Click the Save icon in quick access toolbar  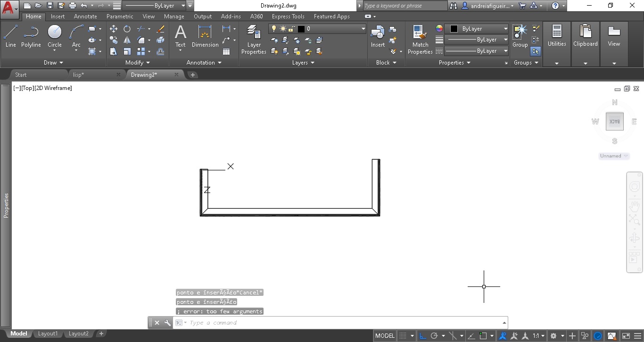pyautogui.click(x=50, y=6)
